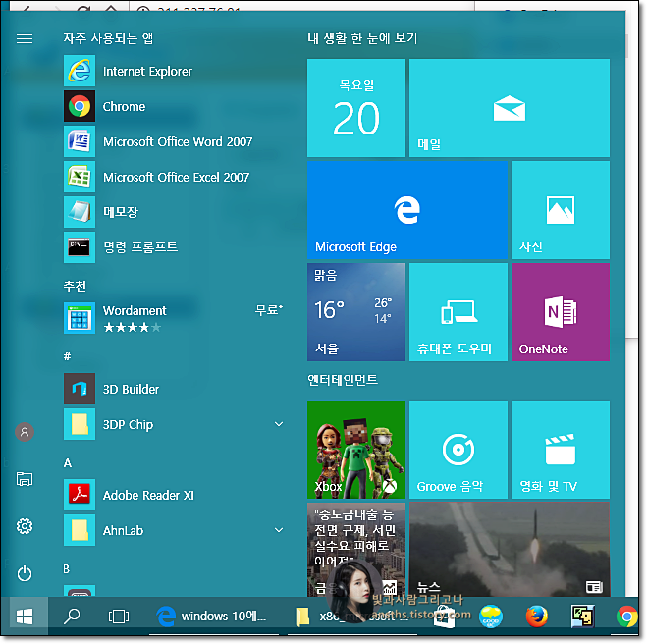Image resolution: width=647 pixels, height=644 pixels.
Task: Open the 서울 weather tile
Action: point(356,312)
